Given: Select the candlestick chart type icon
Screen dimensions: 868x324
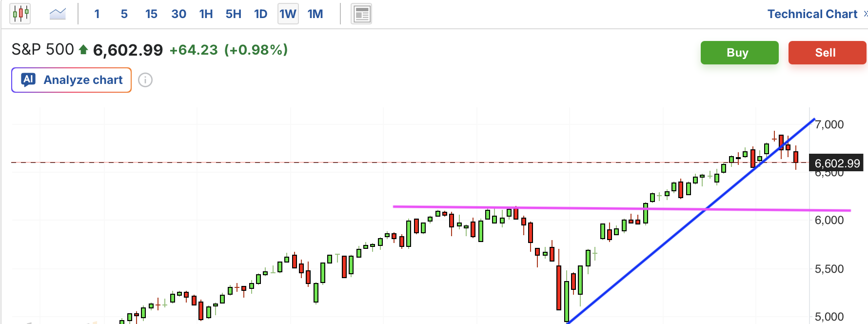Looking at the screenshot, I should pos(20,14).
